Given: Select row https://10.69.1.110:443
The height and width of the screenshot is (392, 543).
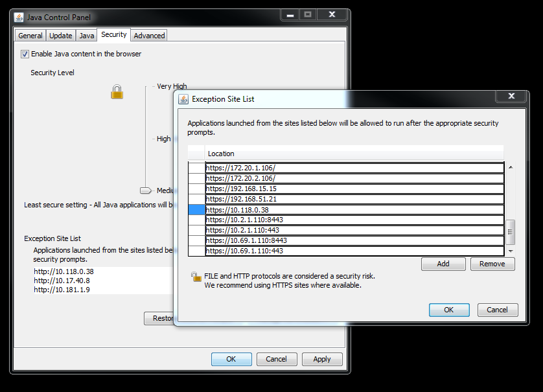Looking at the screenshot, I should [354, 251].
